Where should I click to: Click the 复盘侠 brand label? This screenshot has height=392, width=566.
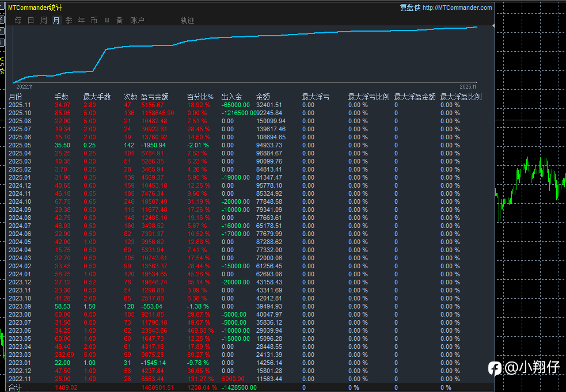pos(410,7)
